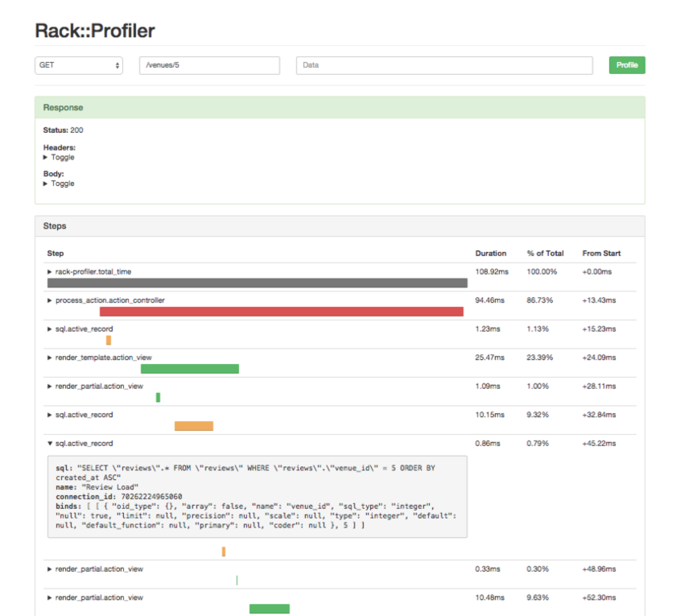680x616 pixels.
Task: Open the GET method dropdown
Action: [x=79, y=65]
